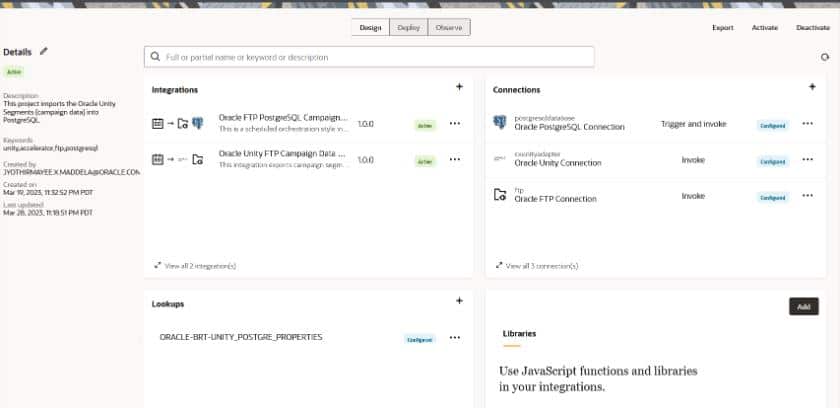The width and height of the screenshot is (840, 408).
Task: Open View all 3 connection(s) link
Action: tap(542, 266)
